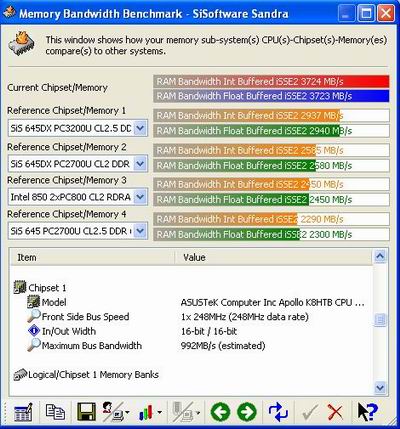
Task: Click the red X cancel icon
Action: pos(335,413)
